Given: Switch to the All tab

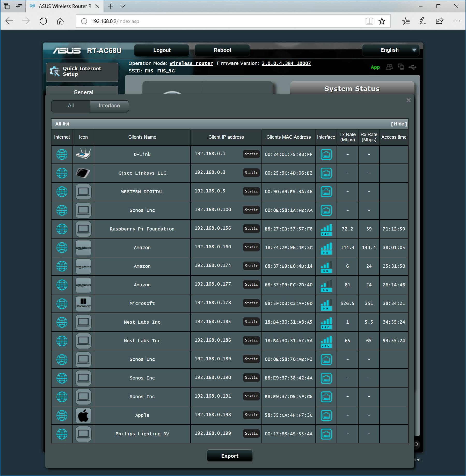Looking at the screenshot, I should 71,106.
